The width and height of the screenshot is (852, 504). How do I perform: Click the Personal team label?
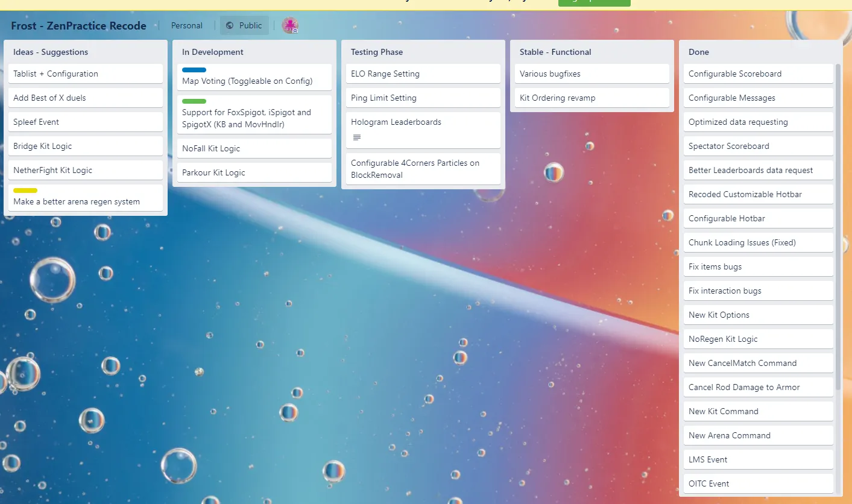[x=186, y=25]
